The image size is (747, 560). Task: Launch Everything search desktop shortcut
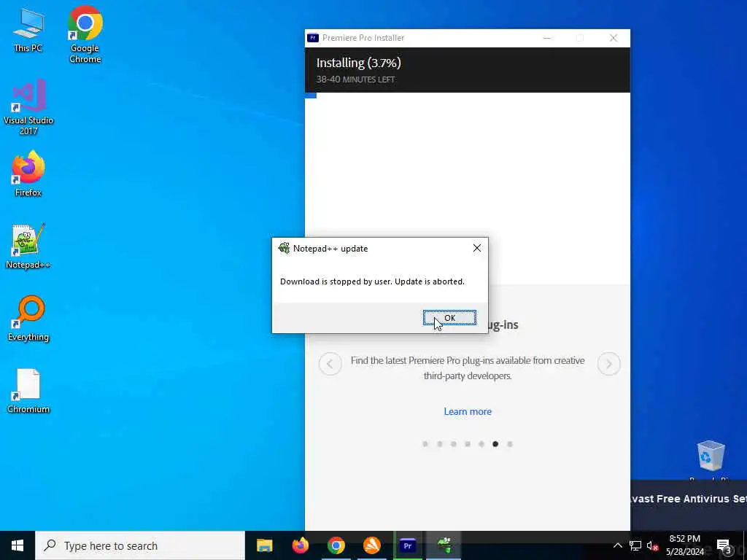coord(28,319)
